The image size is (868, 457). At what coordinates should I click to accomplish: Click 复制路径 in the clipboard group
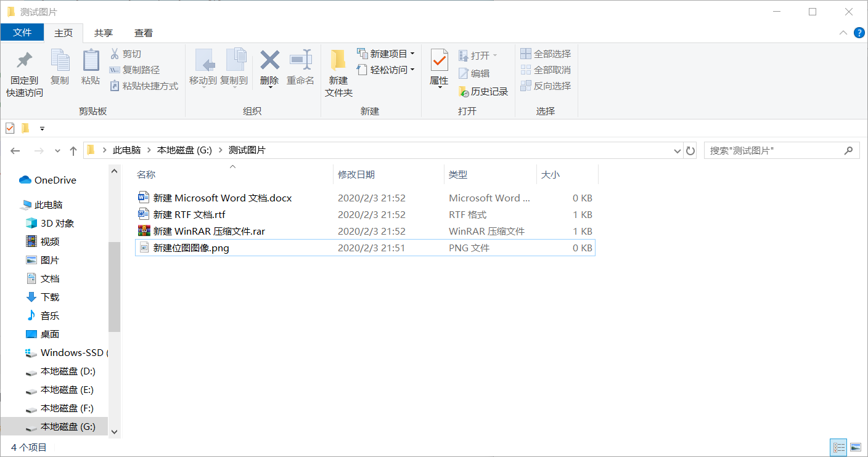134,70
